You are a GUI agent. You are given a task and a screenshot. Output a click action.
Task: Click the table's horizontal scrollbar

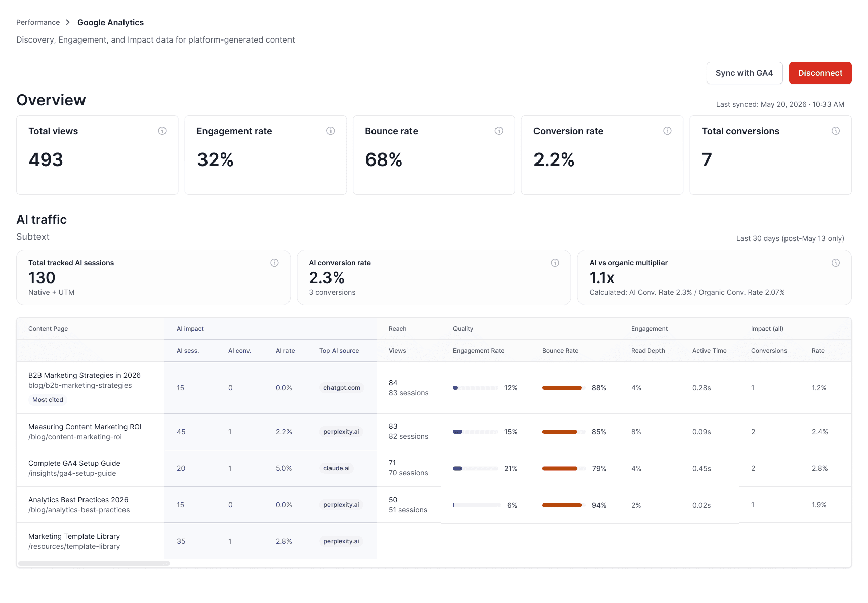(94, 564)
